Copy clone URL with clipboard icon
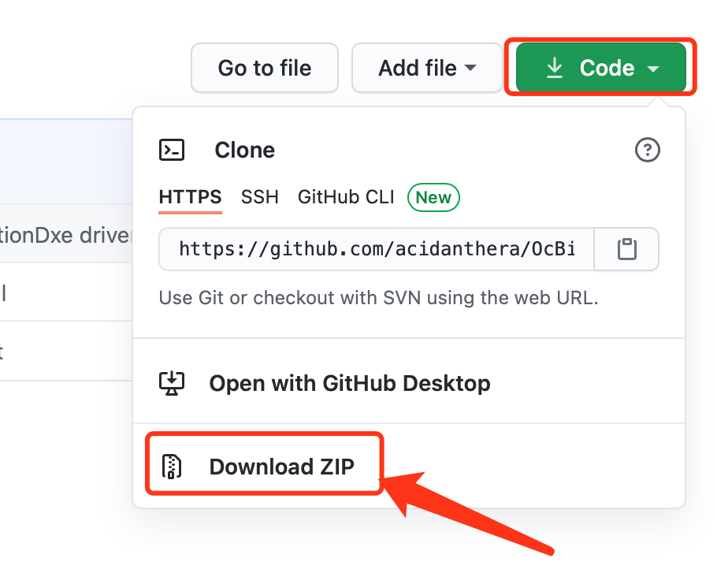717x588 pixels. tap(626, 249)
